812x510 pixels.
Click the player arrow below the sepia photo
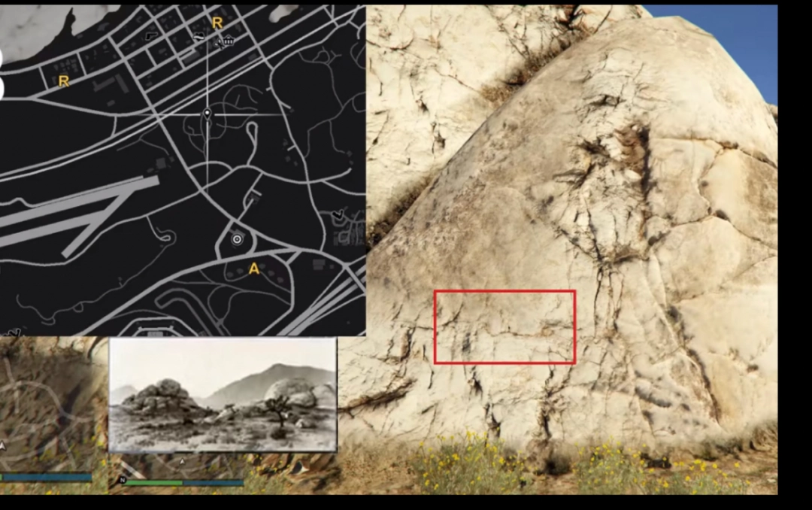tap(182, 460)
